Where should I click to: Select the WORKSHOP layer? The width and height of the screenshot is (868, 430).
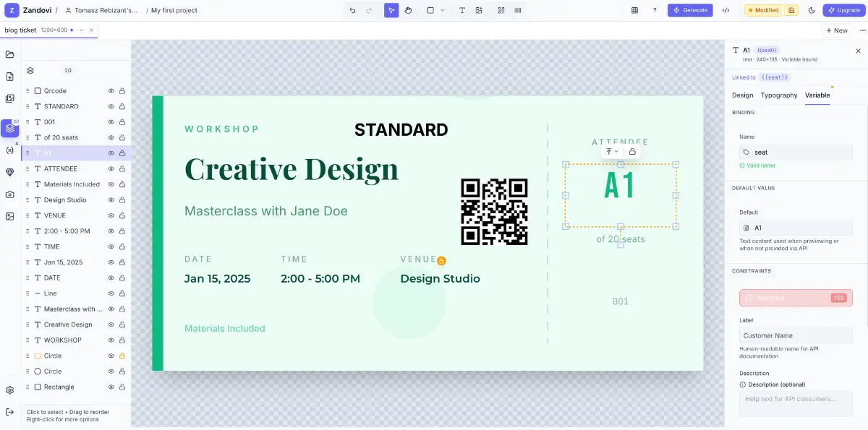pos(76,340)
